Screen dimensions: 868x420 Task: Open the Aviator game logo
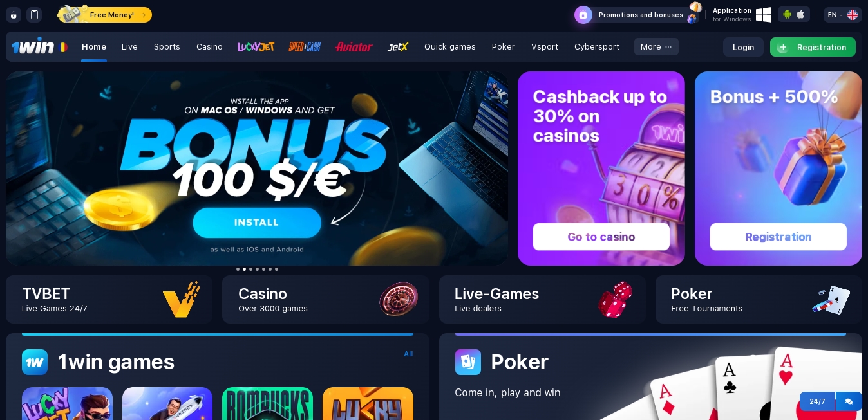point(354,47)
